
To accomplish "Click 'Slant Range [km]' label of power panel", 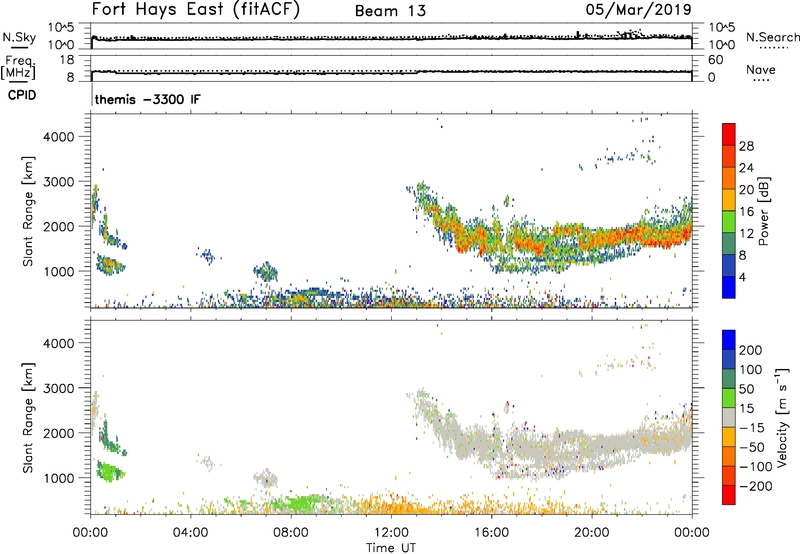I will click(x=28, y=211).
